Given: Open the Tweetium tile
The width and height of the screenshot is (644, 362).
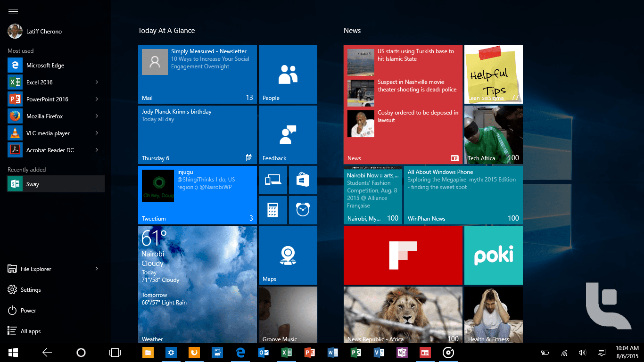Looking at the screenshot, I should 198,195.
